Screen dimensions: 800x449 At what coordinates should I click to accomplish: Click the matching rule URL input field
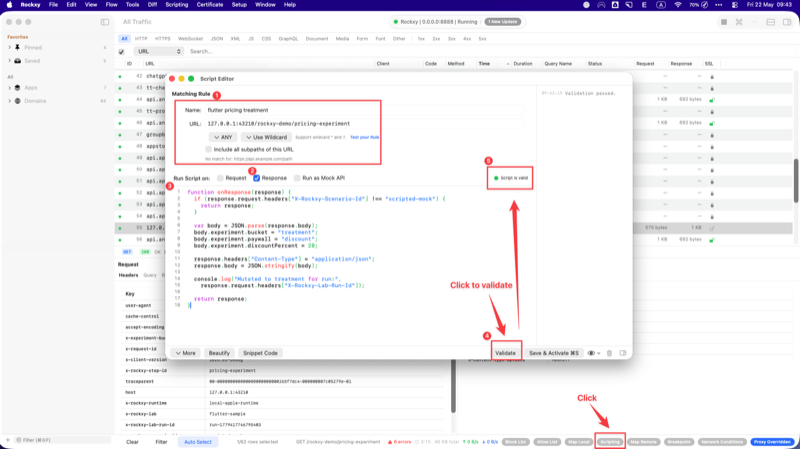365,123
